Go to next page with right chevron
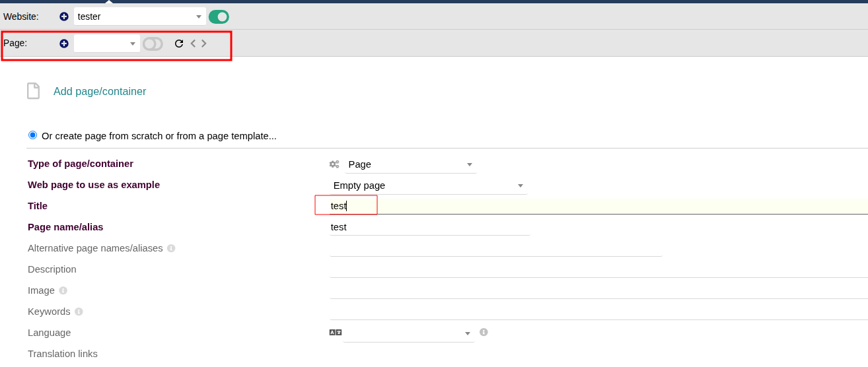Viewport: 868px width, 367px height. tap(204, 44)
